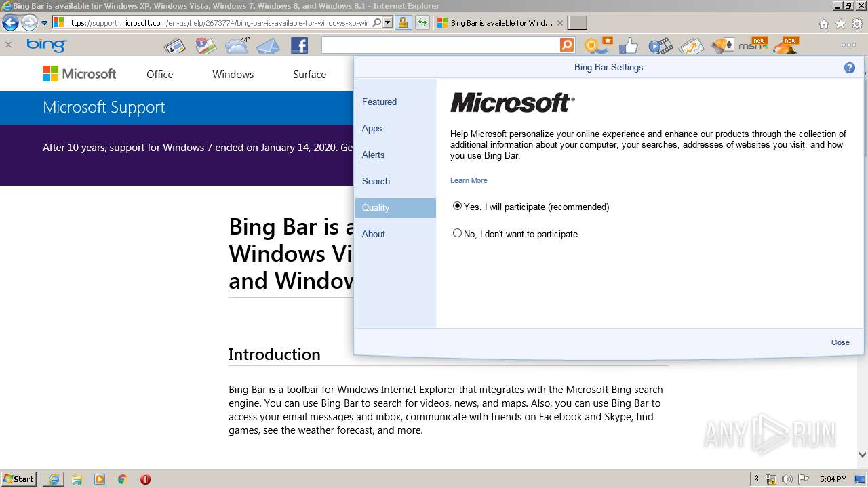Open Windows Explorer folder on the taskbar

click(x=77, y=479)
